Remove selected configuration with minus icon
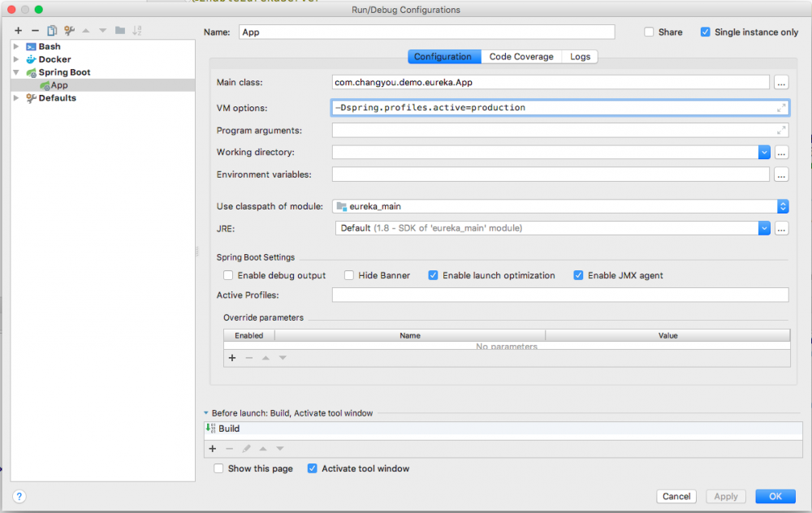The image size is (812, 513). (35, 31)
